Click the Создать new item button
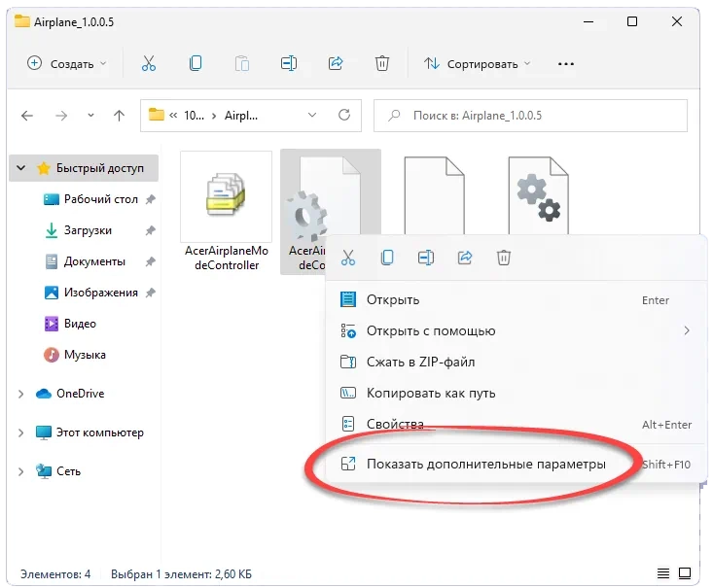 [x=67, y=63]
